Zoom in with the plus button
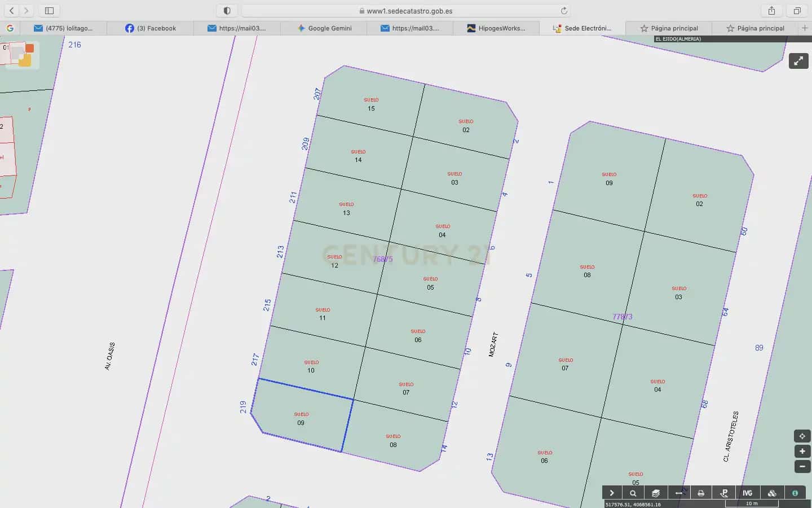The height and width of the screenshot is (508, 812). tap(802, 452)
